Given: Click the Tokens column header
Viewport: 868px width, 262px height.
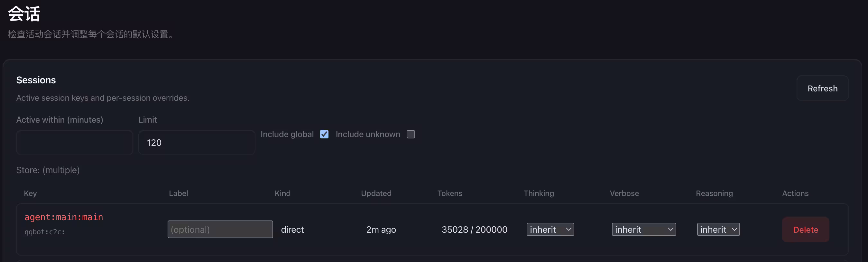Looking at the screenshot, I should (x=449, y=193).
